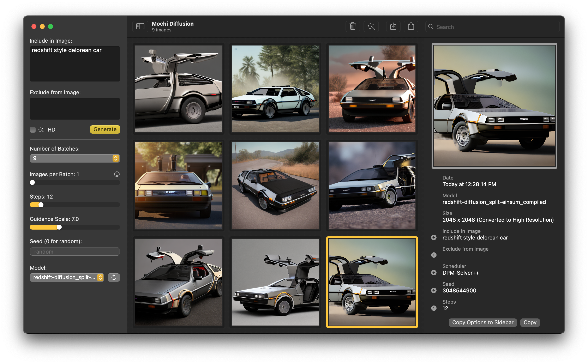Click the trash delete image icon
The height and width of the screenshot is (364, 588).
353,26
